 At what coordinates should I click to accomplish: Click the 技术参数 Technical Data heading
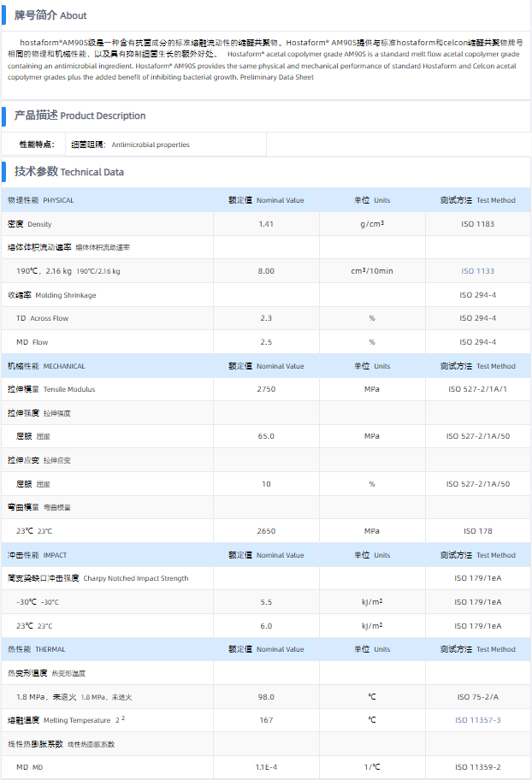(68, 172)
